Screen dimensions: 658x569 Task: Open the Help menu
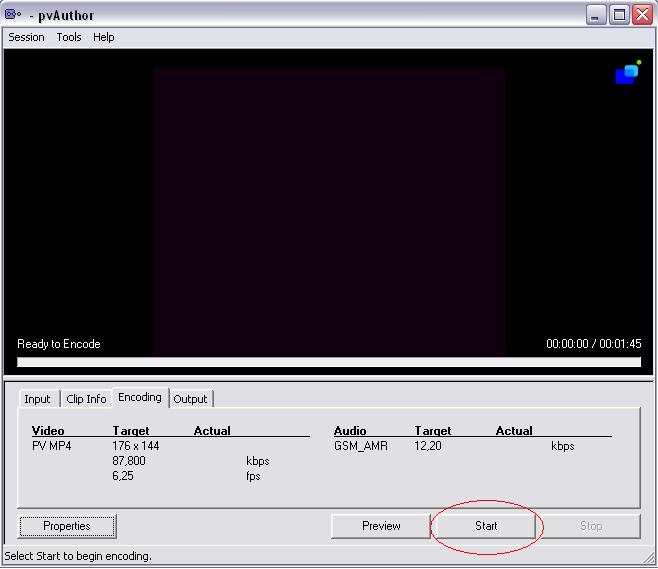click(x=104, y=37)
